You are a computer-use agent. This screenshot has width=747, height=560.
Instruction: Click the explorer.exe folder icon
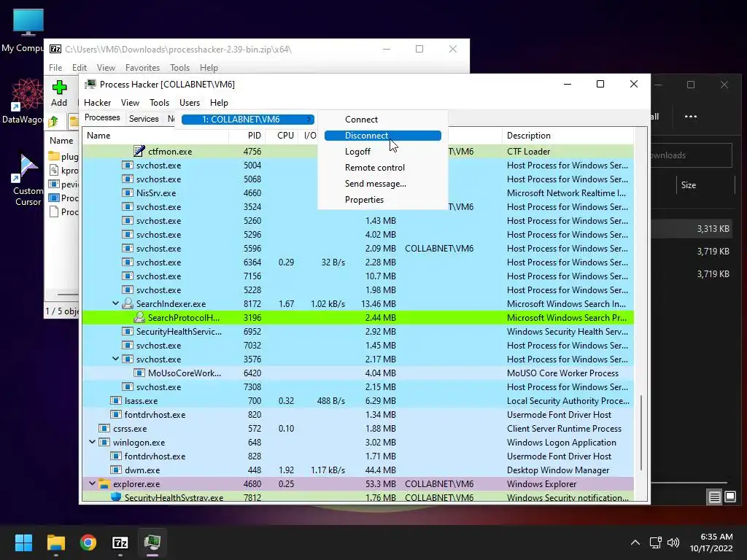(104, 484)
